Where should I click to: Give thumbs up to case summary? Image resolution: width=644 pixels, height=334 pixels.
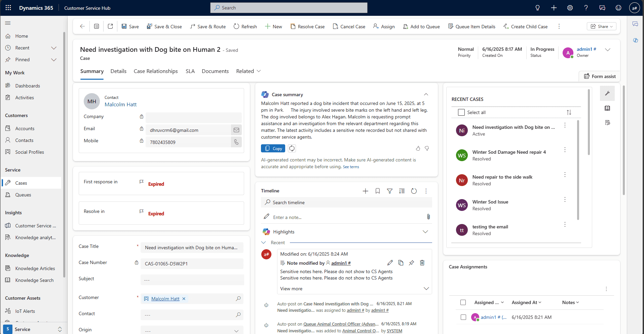coord(418,148)
